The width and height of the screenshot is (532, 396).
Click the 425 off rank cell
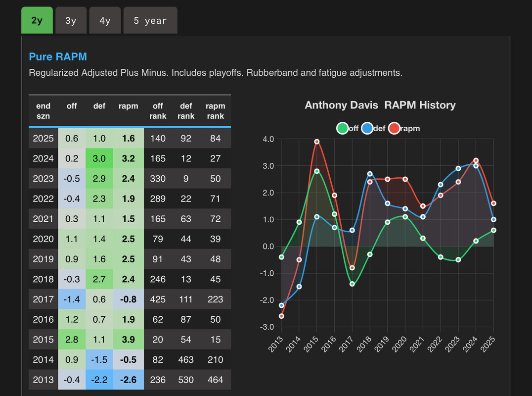(158, 299)
